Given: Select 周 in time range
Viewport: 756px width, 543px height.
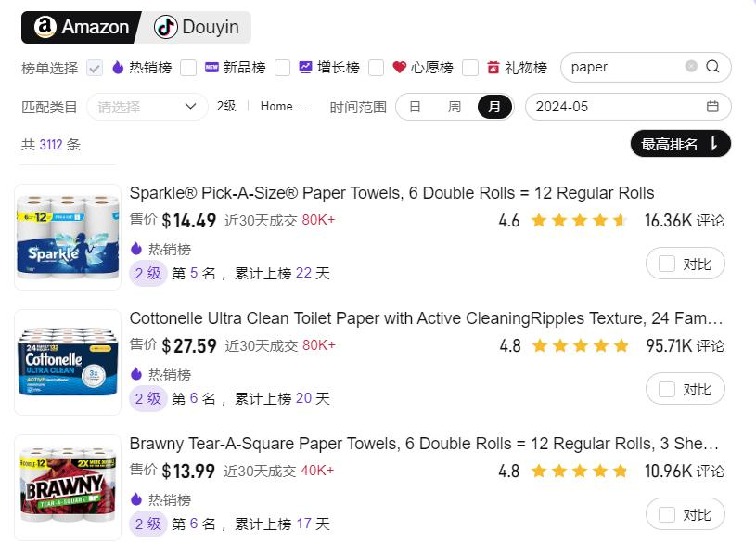Looking at the screenshot, I should [x=455, y=107].
